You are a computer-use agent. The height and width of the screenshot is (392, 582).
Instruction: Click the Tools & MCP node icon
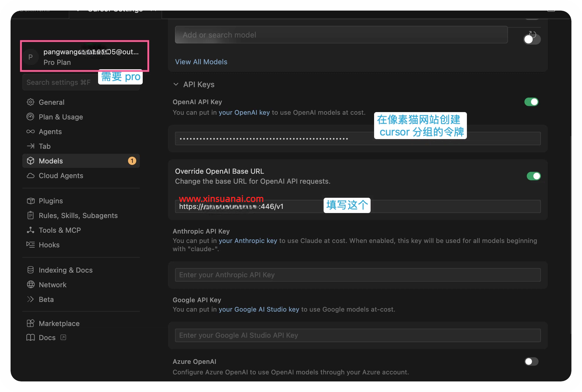31,230
